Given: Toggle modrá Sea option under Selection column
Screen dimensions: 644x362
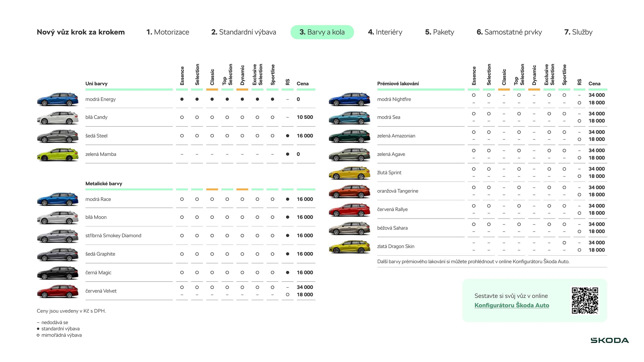Looking at the screenshot, I should tap(489, 114).
